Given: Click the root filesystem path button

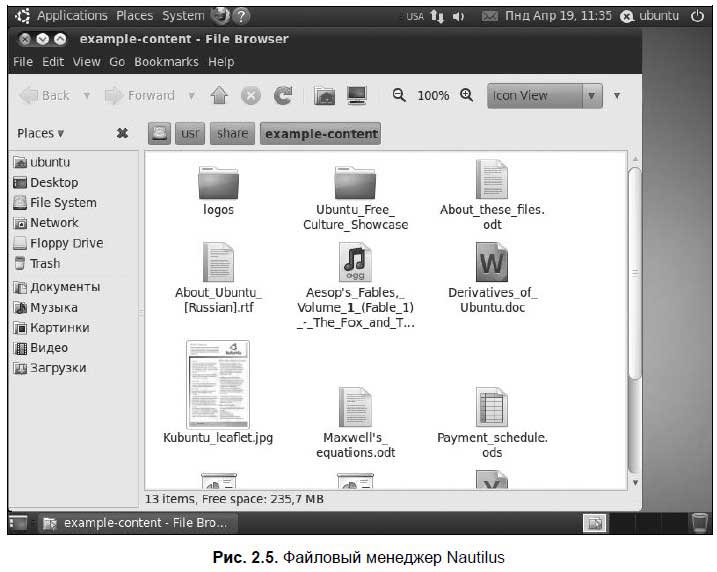Looking at the screenshot, I should pos(159,134).
